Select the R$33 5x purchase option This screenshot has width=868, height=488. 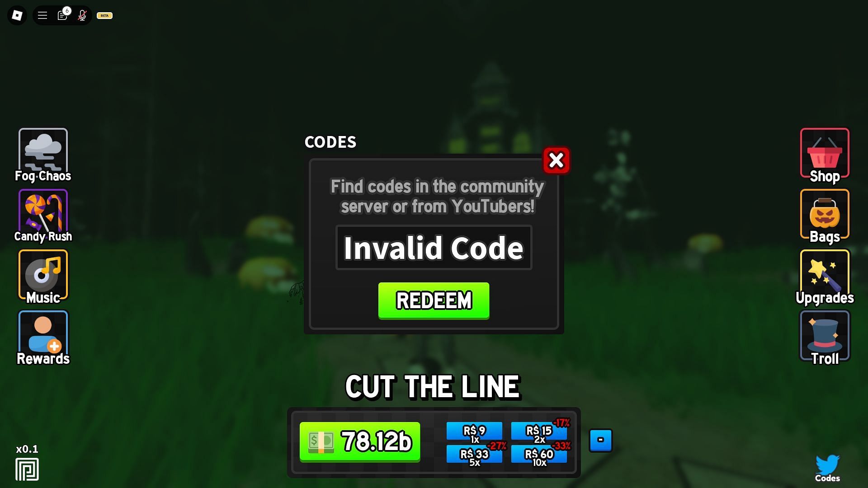[475, 456]
